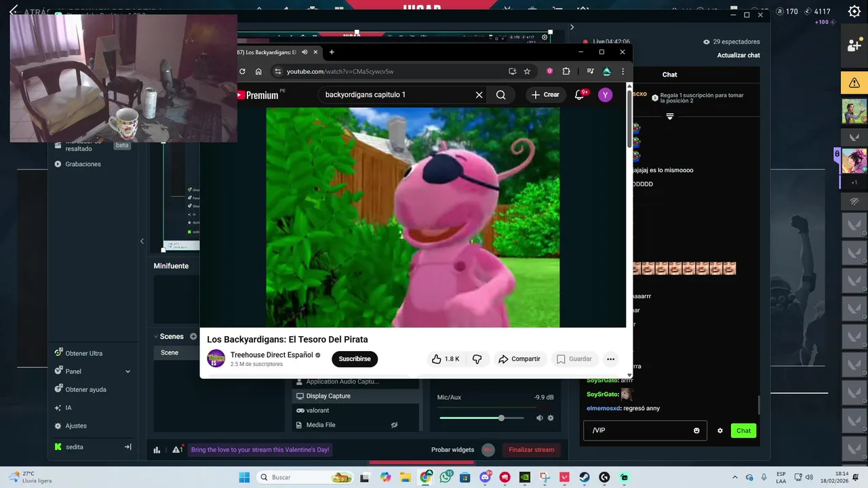The image size is (868, 488).
Task: Open Chrome home page button
Action: click(x=258, y=71)
